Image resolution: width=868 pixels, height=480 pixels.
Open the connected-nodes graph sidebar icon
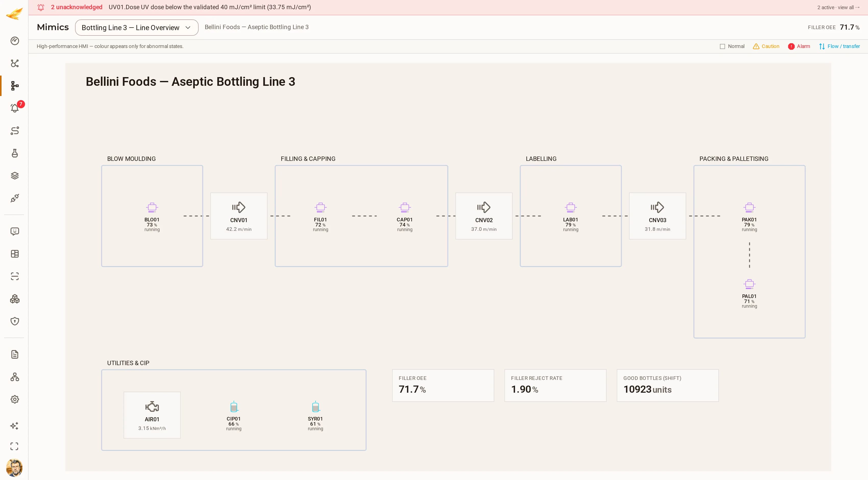tap(15, 63)
